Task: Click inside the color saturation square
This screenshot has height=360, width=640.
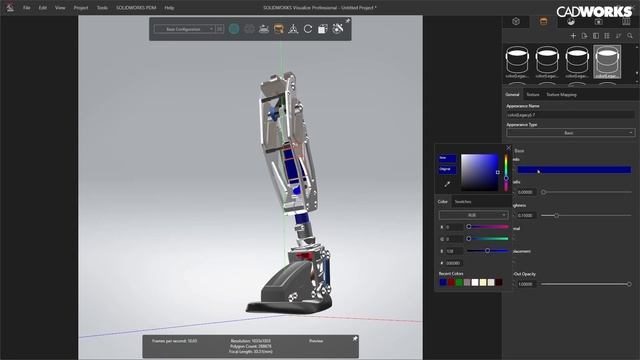Action: tap(480, 172)
